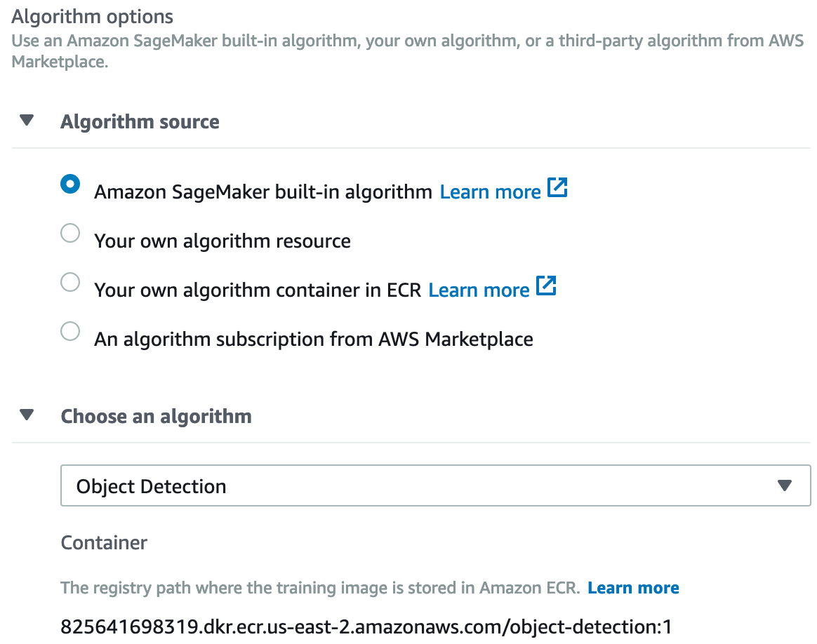817x644 pixels.
Task: Select the own algorithm container in ECR radio button
Action: 70,282
